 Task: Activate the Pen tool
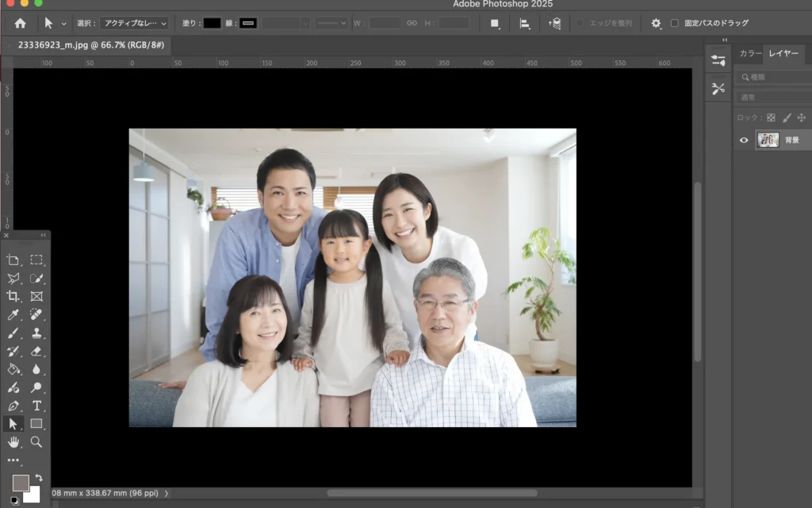(13, 406)
